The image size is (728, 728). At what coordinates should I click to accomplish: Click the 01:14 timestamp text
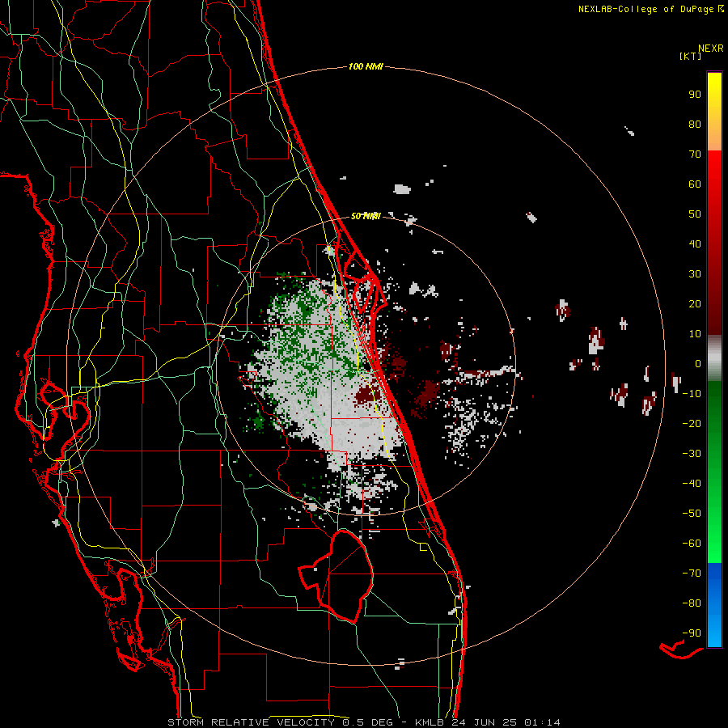[x=543, y=722]
